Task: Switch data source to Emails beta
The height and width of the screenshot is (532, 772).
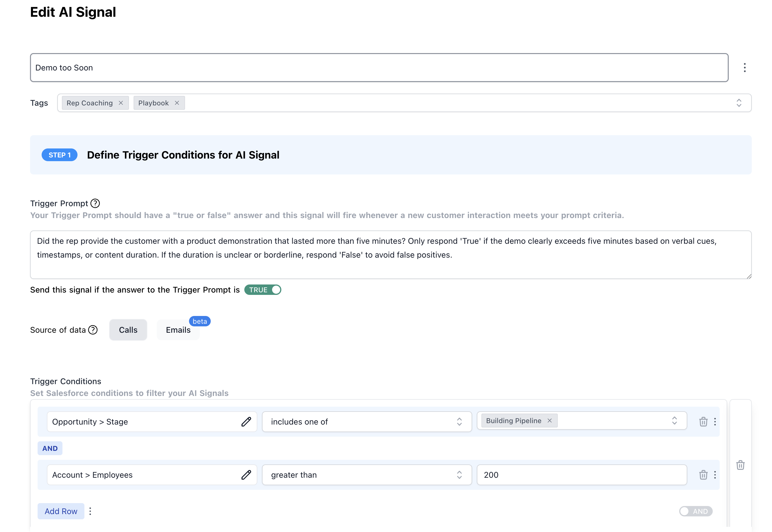Action: [178, 330]
